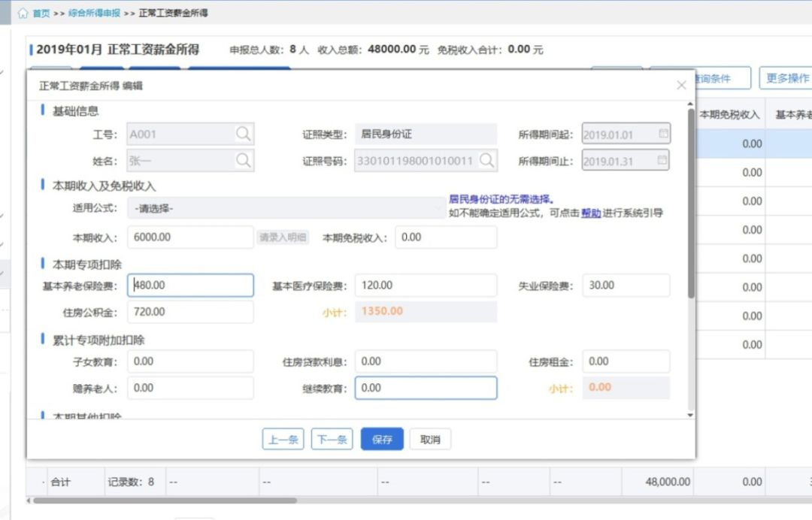
Task: Click the 保存 button
Action: tap(382, 440)
